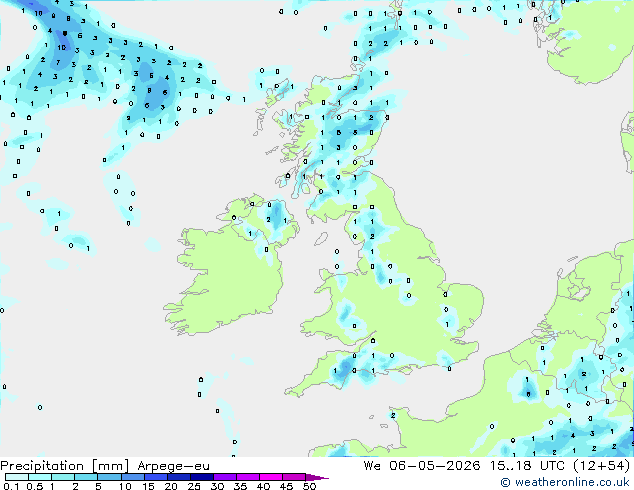Click the legend label '0.1'
634x490 pixels.
click(x=11, y=486)
